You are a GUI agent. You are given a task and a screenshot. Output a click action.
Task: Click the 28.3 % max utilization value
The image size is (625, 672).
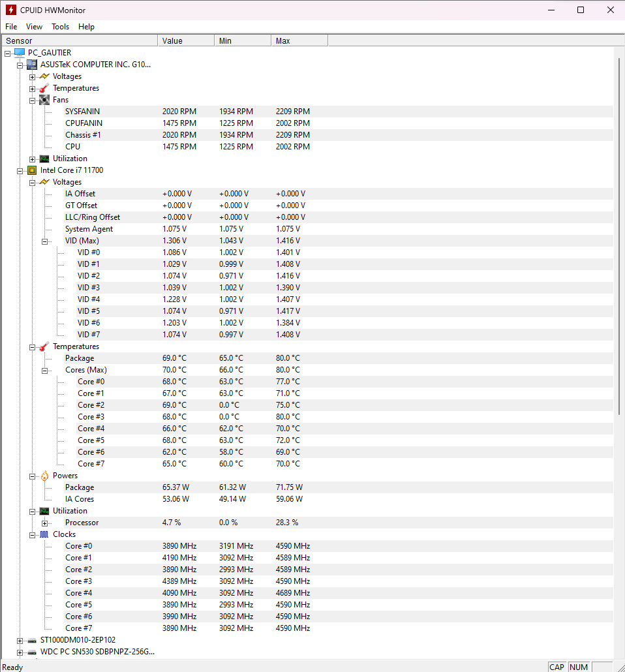[287, 523]
